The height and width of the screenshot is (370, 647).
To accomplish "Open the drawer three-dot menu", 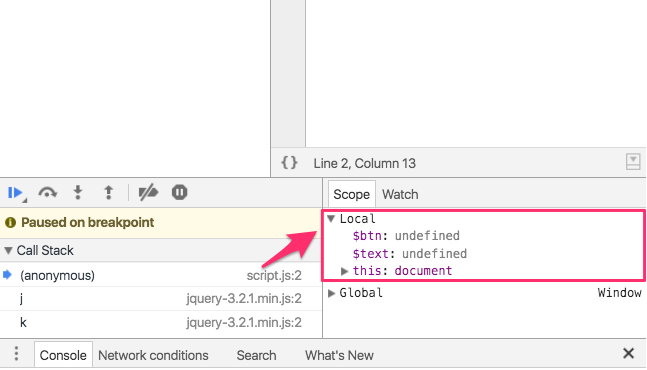I will pyautogui.click(x=16, y=354).
